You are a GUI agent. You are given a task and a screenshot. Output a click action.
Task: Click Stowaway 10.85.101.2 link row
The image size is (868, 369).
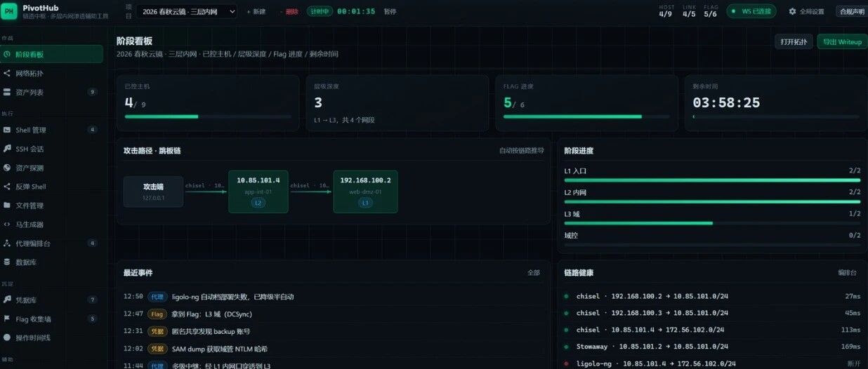[x=712, y=347]
